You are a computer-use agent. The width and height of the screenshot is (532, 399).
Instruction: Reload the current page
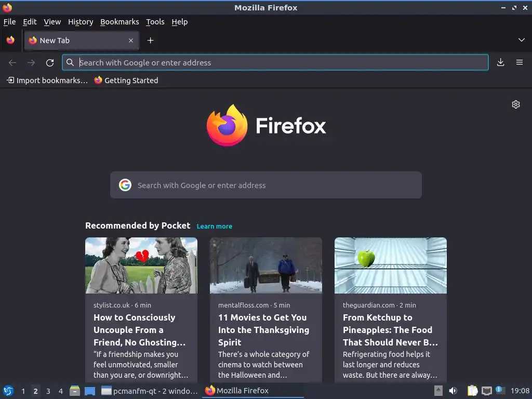click(x=50, y=63)
